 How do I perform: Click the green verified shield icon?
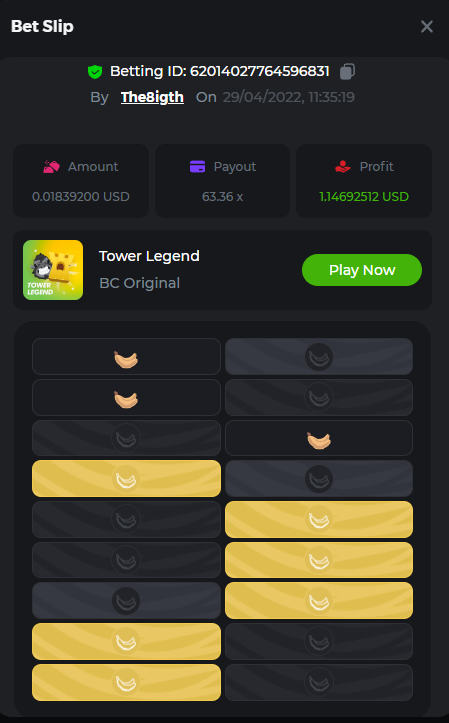(x=95, y=71)
